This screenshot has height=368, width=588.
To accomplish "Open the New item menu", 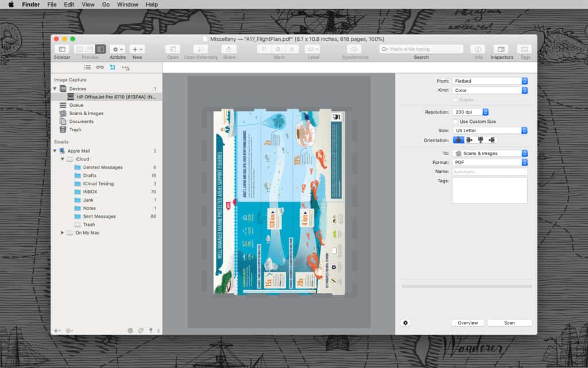I will click(x=137, y=49).
